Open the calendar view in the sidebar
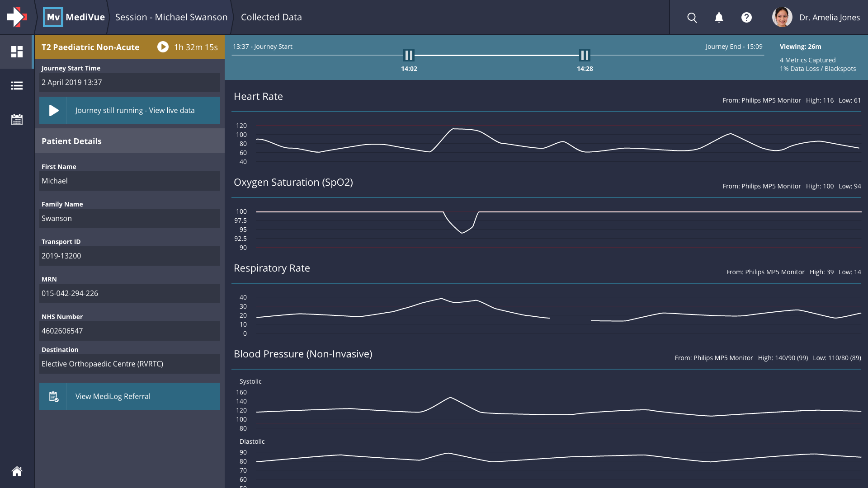Screen dimensions: 868x488 pos(17,119)
